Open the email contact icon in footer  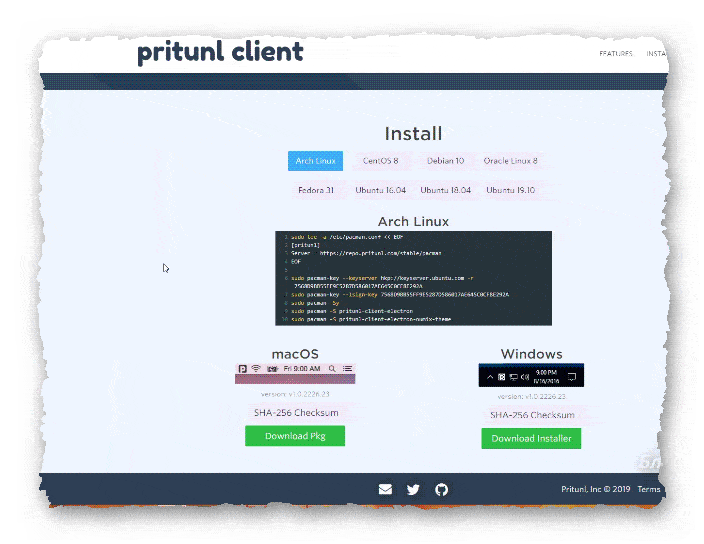[385, 489]
